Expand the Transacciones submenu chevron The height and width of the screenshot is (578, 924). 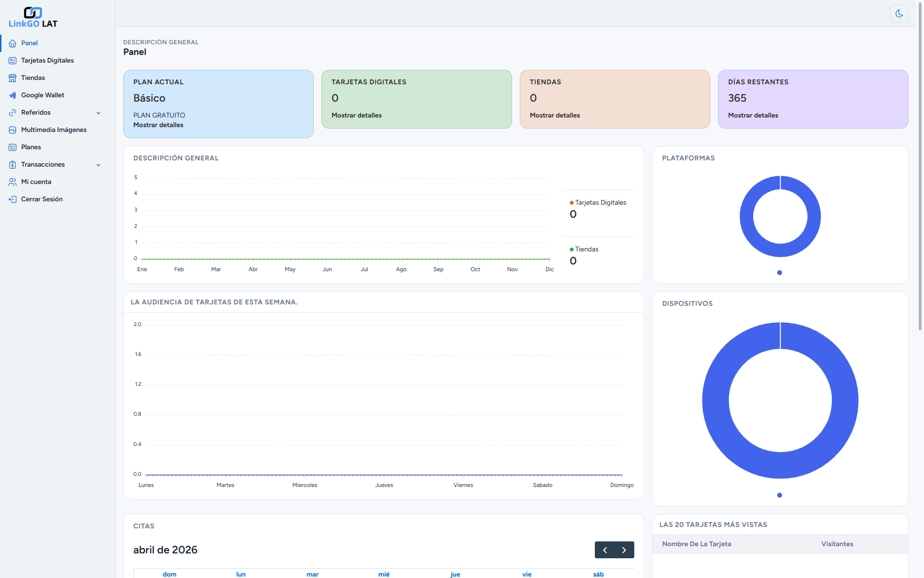point(98,165)
